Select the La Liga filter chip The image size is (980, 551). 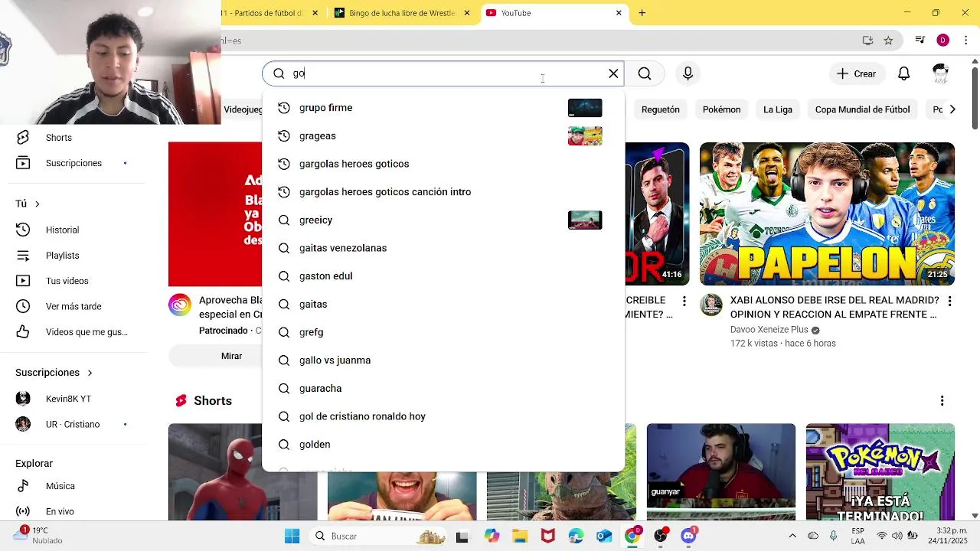click(x=777, y=109)
